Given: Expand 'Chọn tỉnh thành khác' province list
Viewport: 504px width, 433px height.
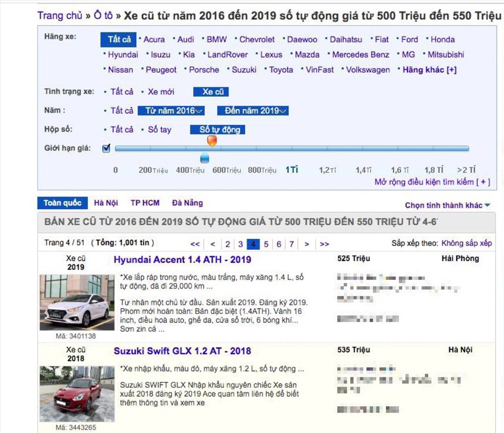Looking at the screenshot, I should tap(447, 205).
